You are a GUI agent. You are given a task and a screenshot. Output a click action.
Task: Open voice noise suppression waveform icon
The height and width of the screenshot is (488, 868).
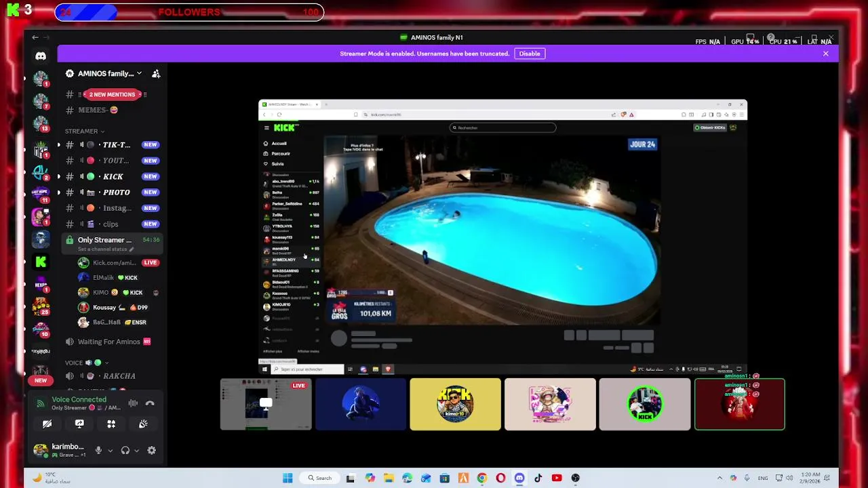[x=133, y=403]
